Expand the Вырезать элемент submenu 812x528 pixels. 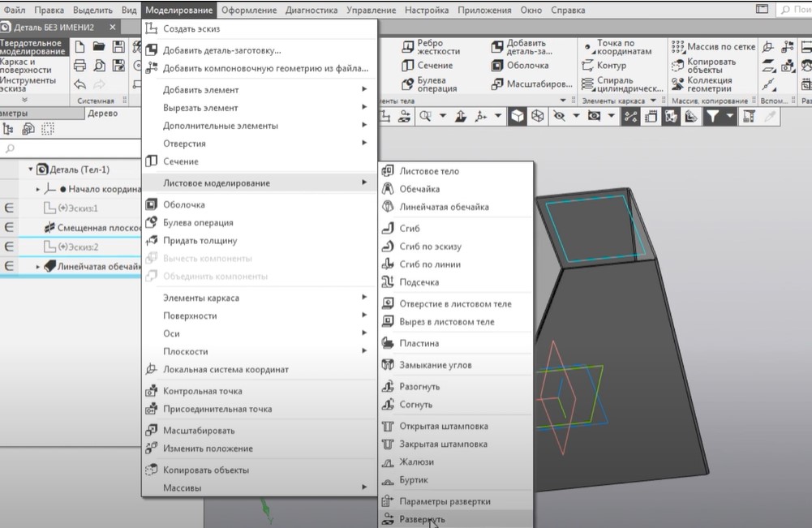(260, 108)
